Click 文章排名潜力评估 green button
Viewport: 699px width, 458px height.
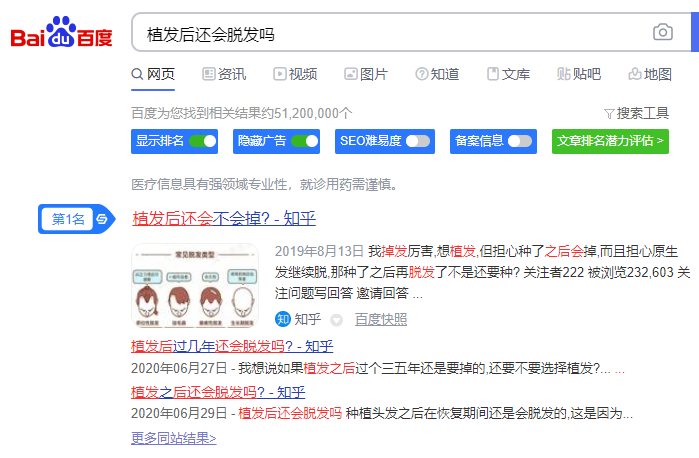610,141
